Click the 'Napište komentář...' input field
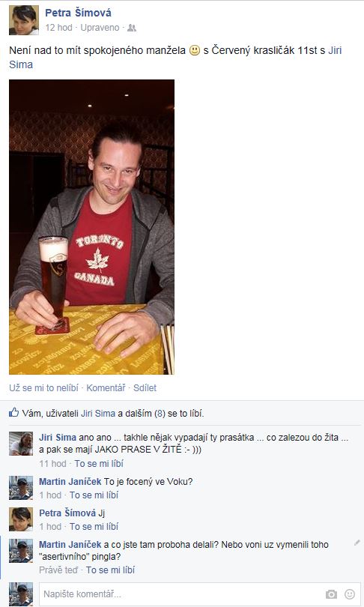Screen dimensions: 364x607 (x=182, y=594)
